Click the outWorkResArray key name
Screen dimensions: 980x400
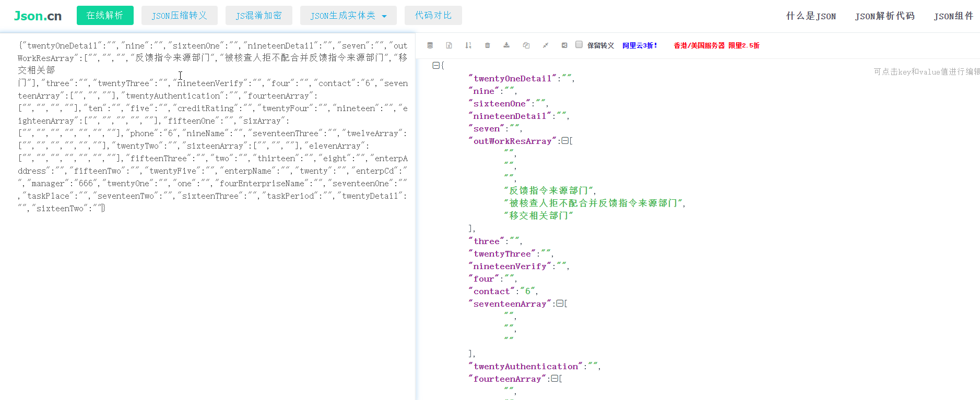[512, 141]
